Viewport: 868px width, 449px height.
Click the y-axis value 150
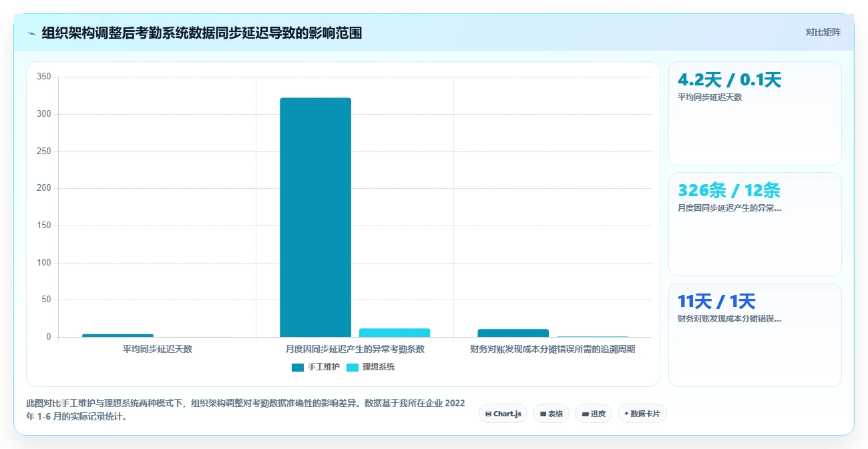pos(44,226)
